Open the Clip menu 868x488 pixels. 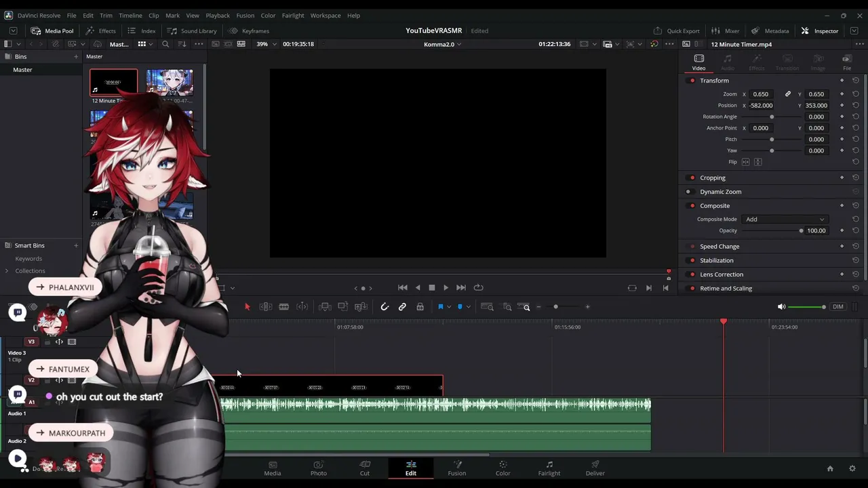point(154,16)
